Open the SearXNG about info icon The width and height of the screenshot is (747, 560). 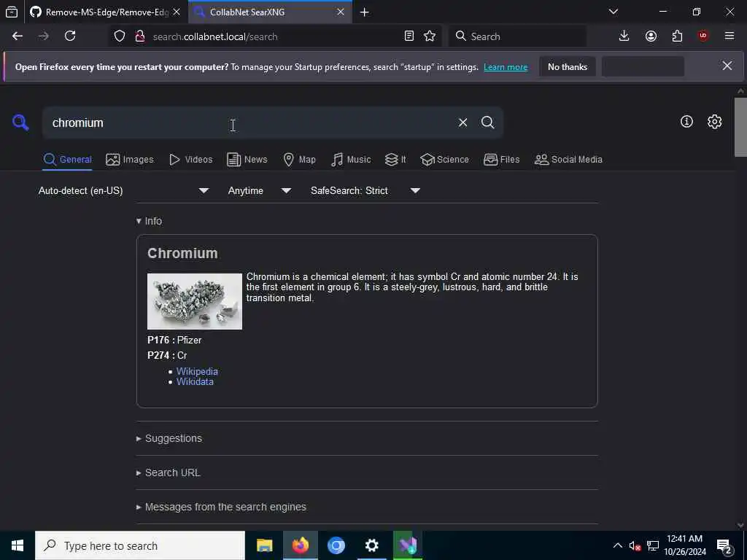[686, 122]
